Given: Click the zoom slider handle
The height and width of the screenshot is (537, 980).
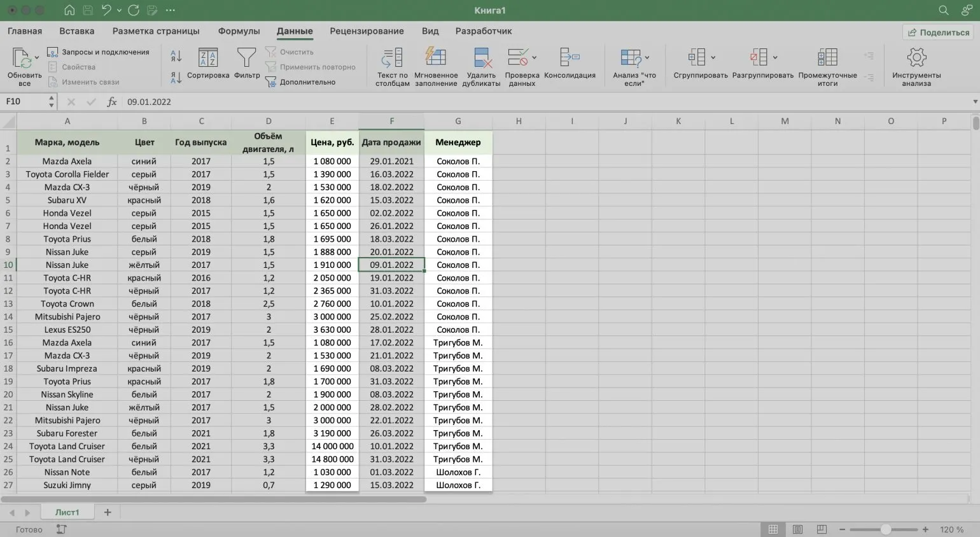Looking at the screenshot, I should pos(885,529).
